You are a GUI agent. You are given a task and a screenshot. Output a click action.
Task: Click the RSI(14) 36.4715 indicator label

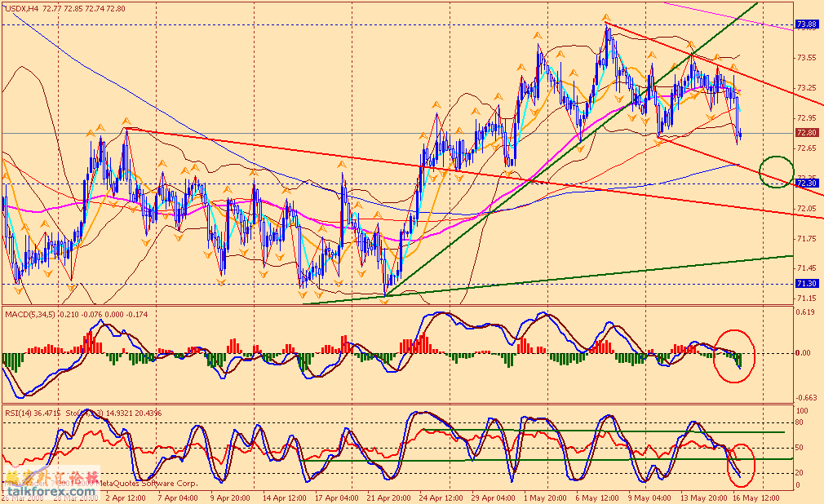(33, 413)
